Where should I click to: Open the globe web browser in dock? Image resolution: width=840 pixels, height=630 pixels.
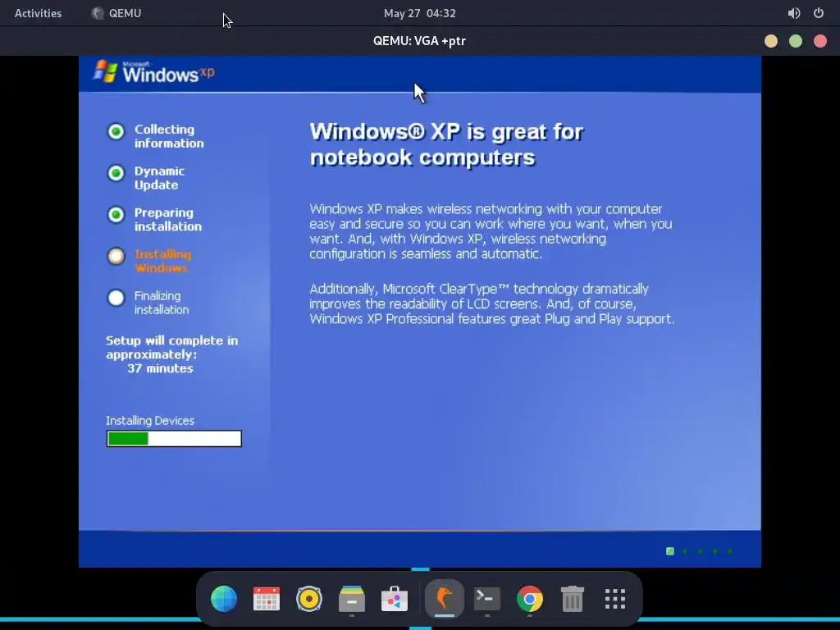224,598
